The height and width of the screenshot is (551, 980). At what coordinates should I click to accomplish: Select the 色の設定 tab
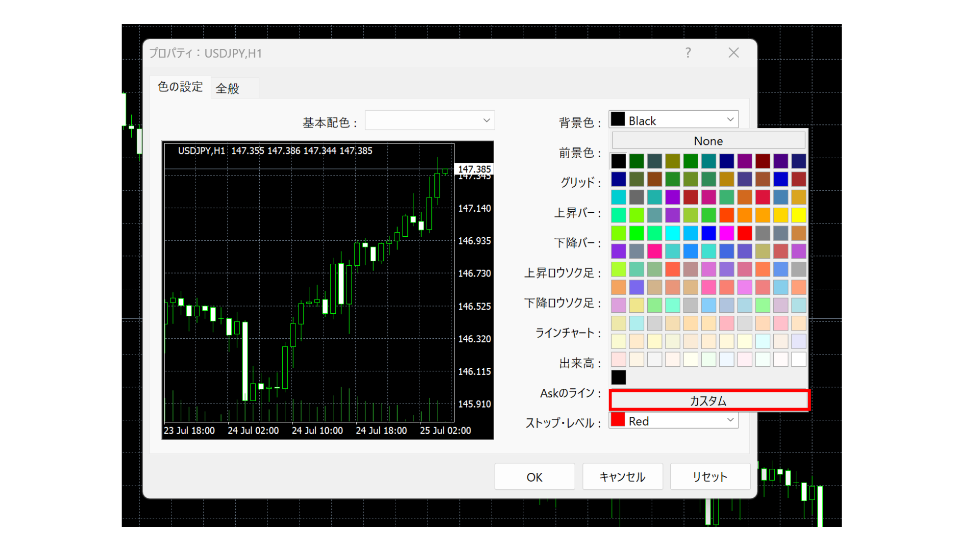click(x=180, y=87)
